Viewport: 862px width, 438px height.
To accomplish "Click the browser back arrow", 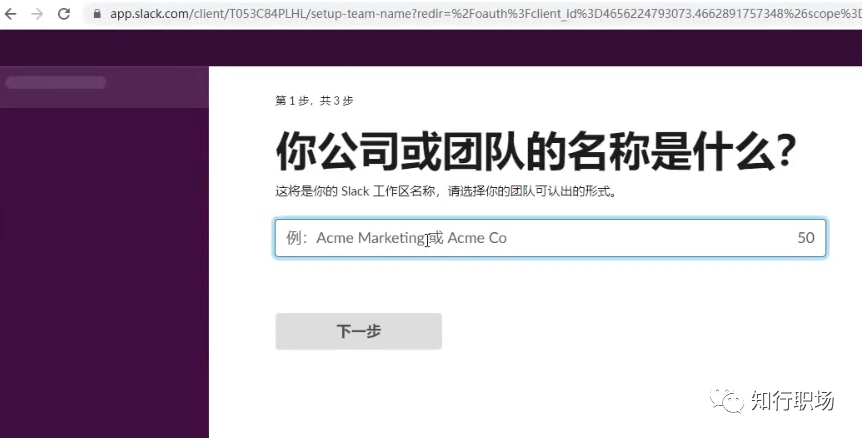I will click(10, 14).
